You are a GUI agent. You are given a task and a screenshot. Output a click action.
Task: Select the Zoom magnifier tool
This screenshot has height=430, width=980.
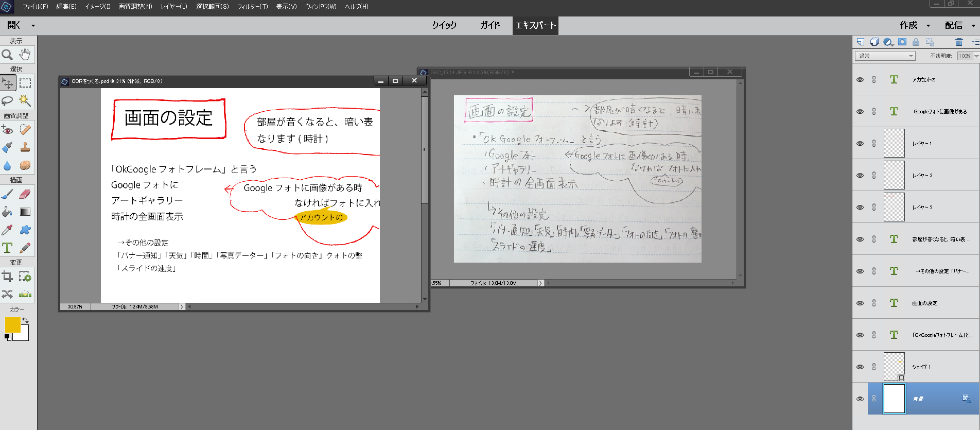pos(7,55)
